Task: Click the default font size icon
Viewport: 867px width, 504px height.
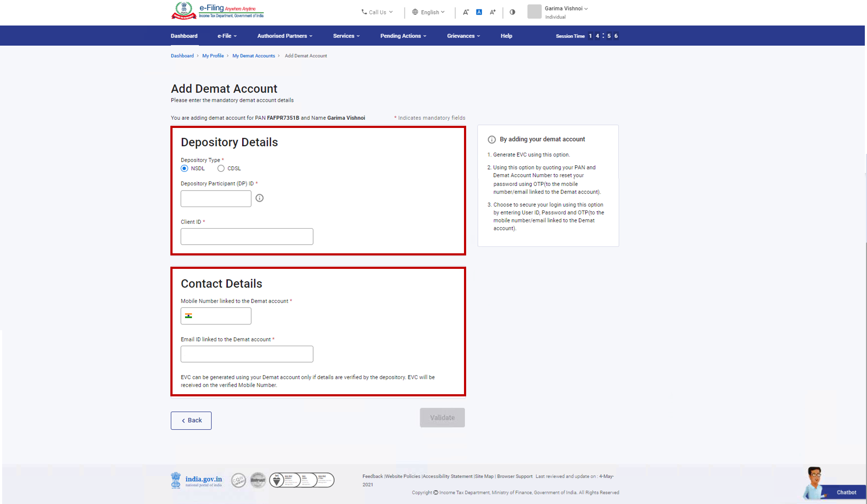Action: (479, 12)
